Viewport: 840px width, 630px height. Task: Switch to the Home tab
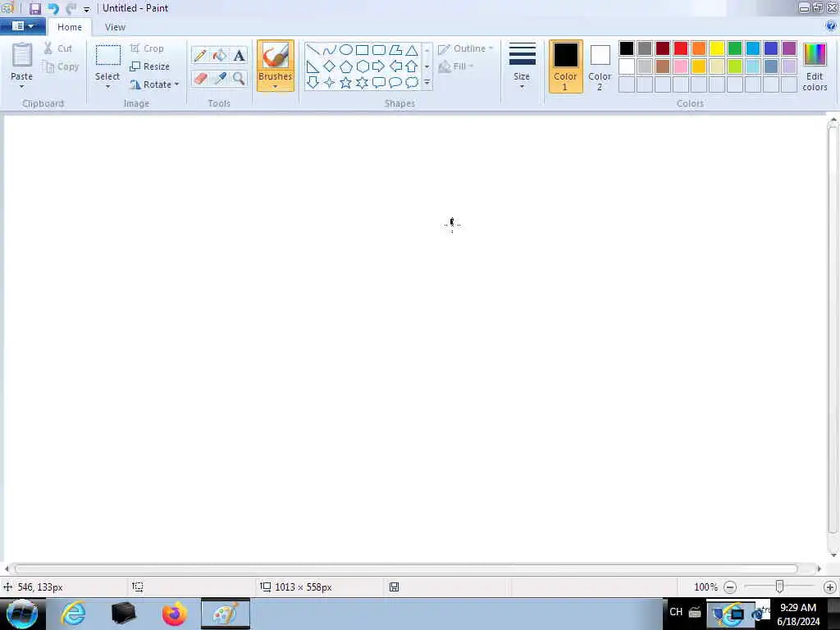[70, 27]
